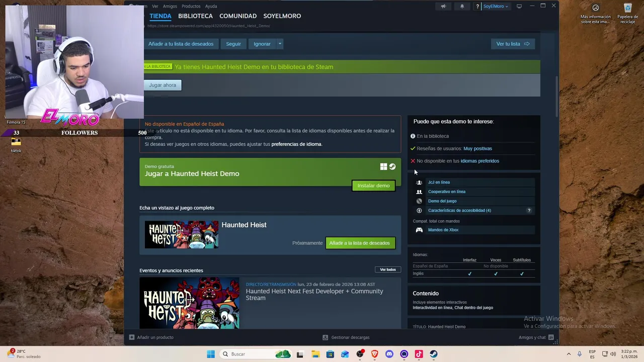
Task: Open the Ver menu
Action: 155,6
